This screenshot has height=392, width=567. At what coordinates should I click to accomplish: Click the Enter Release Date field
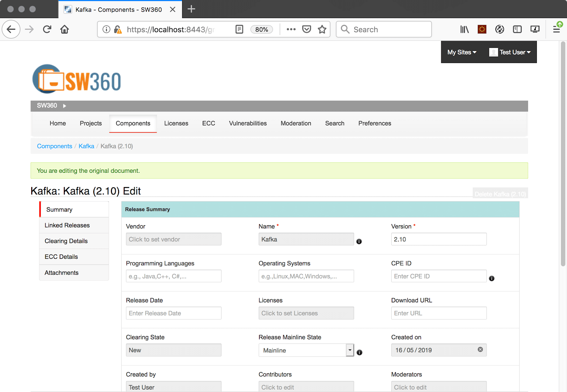tap(174, 313)
